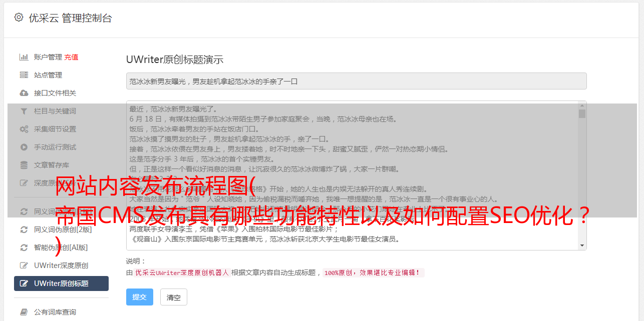The image size is (644, 321).
Task: Click the blue 提交 button
Action: [139, 297]
